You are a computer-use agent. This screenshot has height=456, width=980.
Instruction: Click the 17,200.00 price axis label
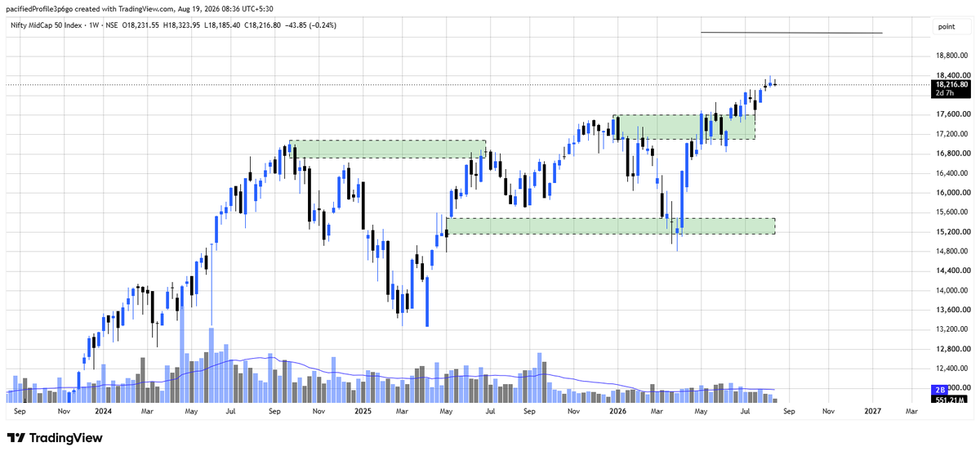[x=952, y=134]
